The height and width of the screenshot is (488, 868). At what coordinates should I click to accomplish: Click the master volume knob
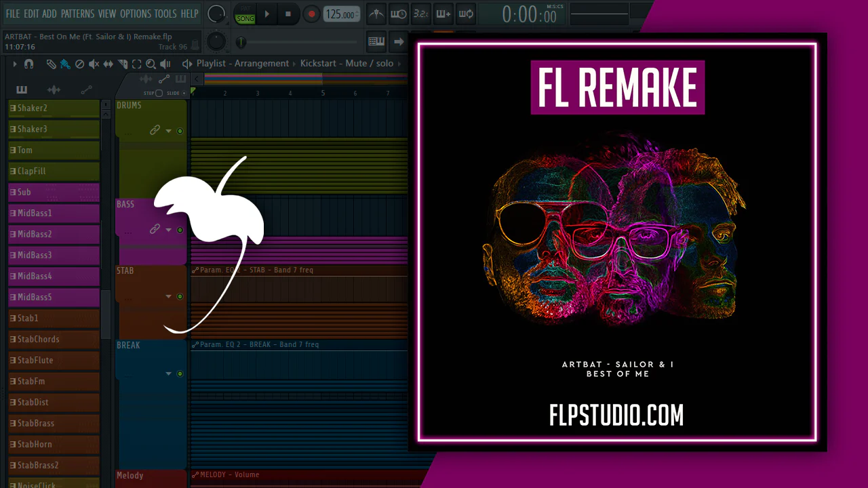pyautogui.click(x=216, y=14)
